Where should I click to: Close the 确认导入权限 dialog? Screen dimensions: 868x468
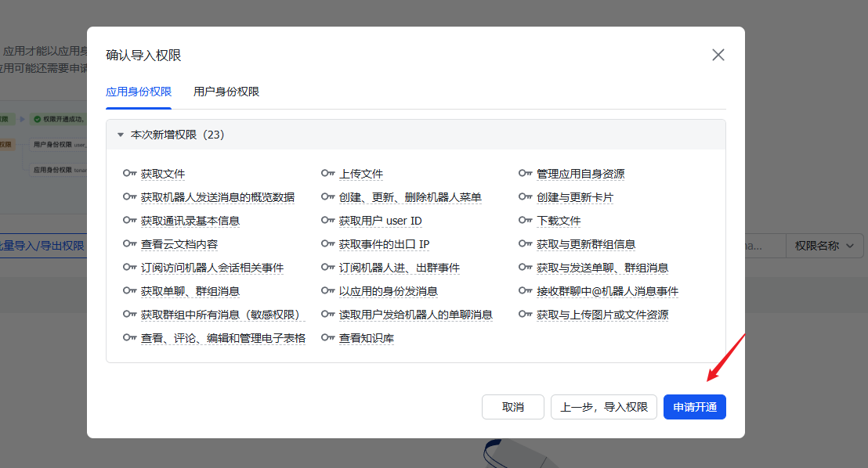(x=718, y=55)
